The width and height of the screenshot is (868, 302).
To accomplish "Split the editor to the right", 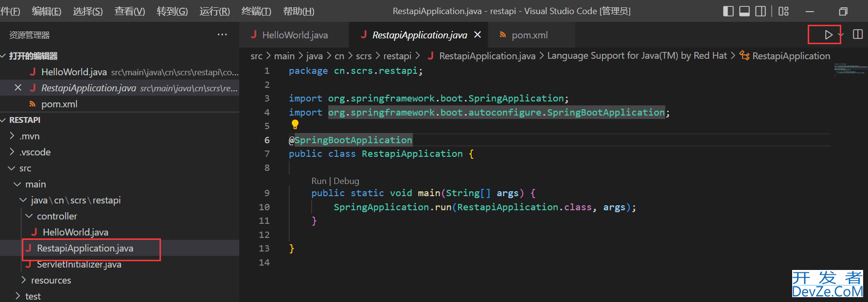I will (x=858, y=34).
